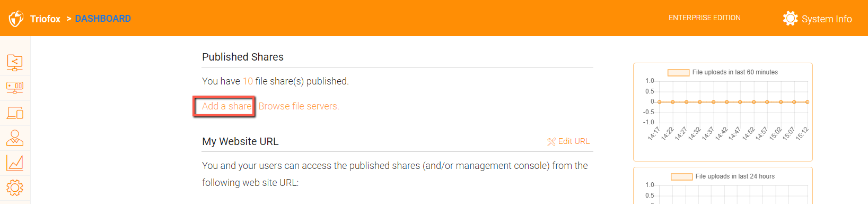The width and height of the screenshot is (868, 204).
Task: Click the 15:12 data point on chart
Action: pos(807,102)
